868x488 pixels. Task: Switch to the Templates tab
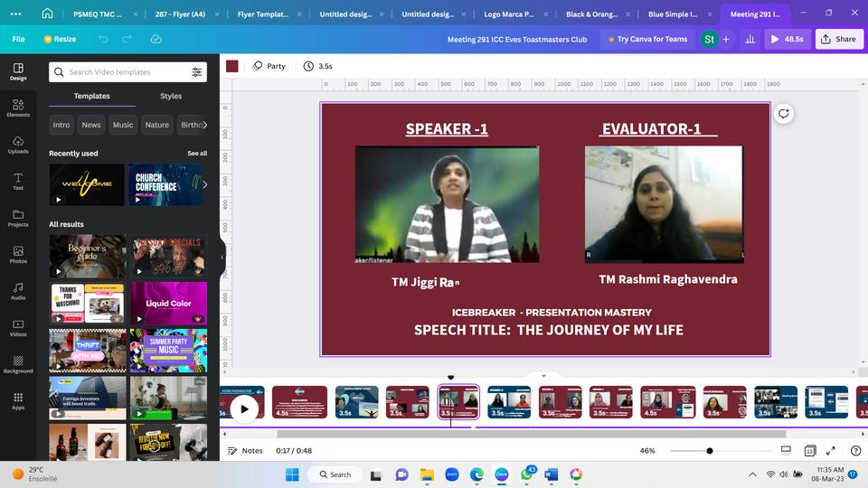pyautogui.click(x=92, y=96)
